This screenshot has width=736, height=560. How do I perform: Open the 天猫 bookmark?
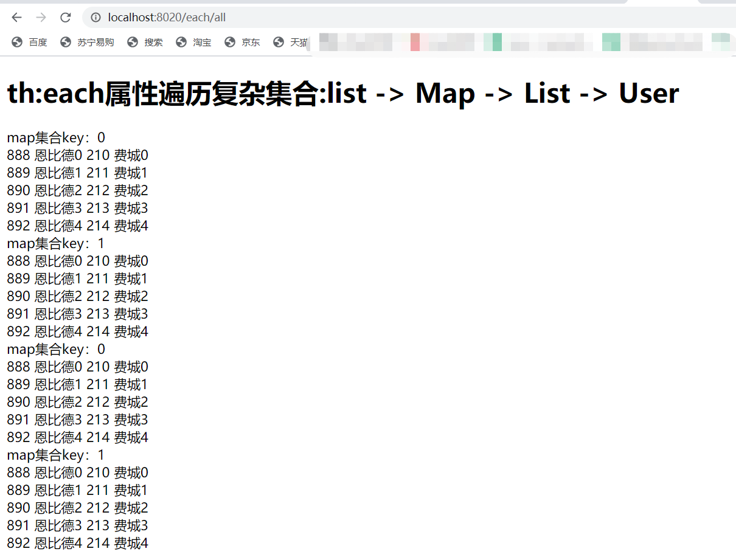pyautogui.click(x=291, y=42)
